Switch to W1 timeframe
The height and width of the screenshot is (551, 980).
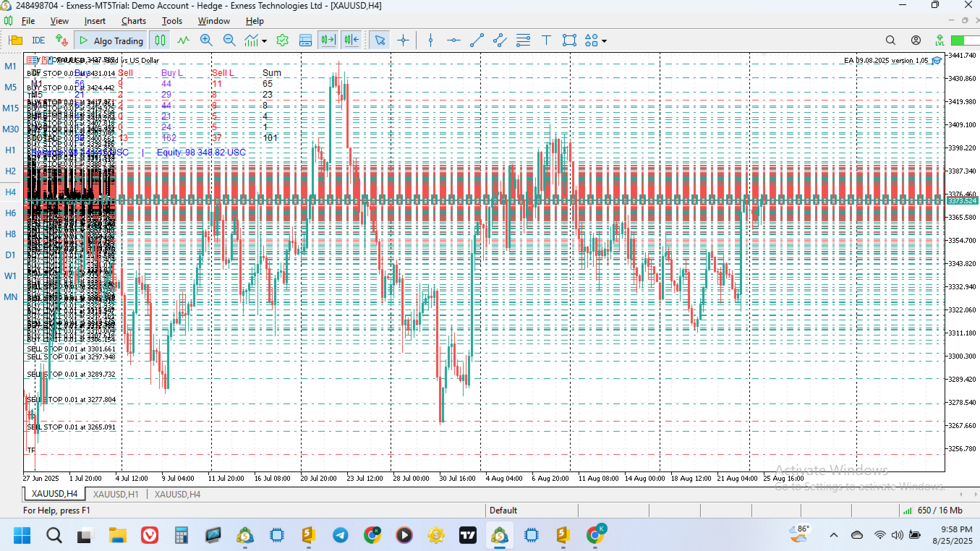[x=10, y=276]
